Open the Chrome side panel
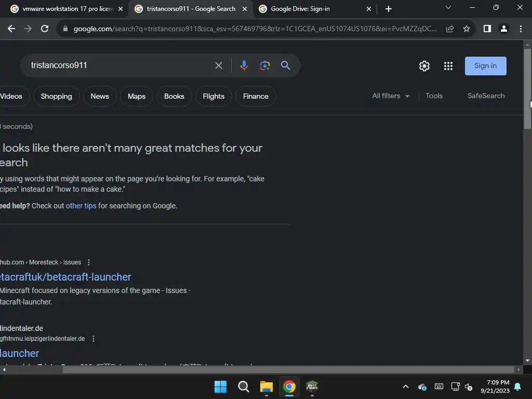The image size is (532, 399). 487,29
